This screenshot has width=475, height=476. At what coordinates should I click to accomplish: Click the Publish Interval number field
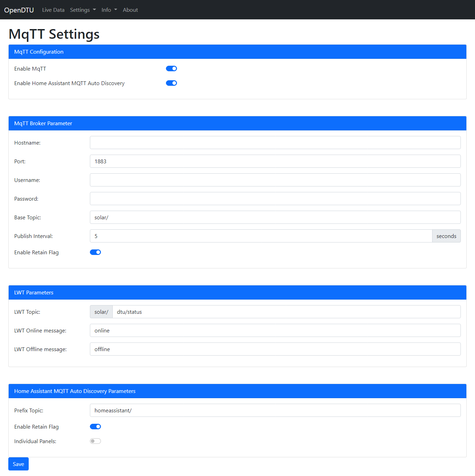coord(261,236)
